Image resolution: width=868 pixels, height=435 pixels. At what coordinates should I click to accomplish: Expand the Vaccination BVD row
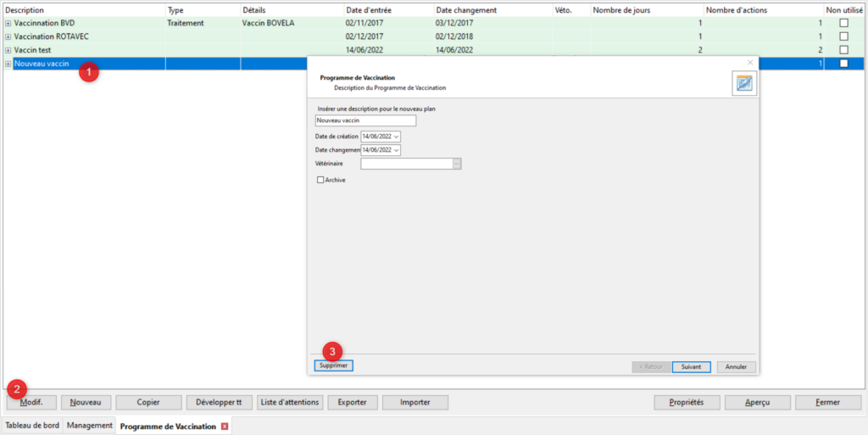point(8,24)
